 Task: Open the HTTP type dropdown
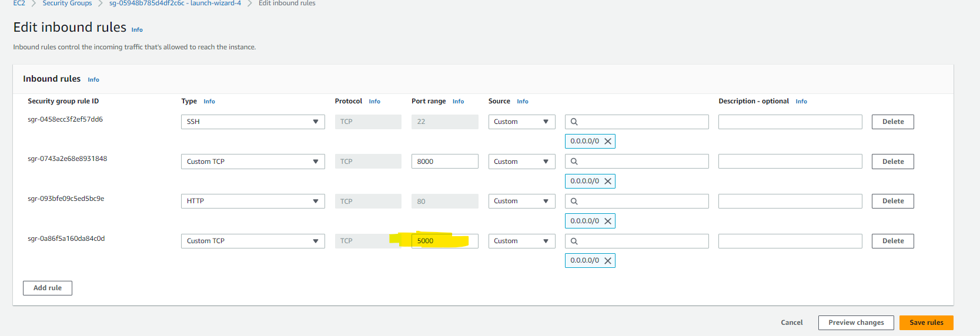(x=253, y=201)
